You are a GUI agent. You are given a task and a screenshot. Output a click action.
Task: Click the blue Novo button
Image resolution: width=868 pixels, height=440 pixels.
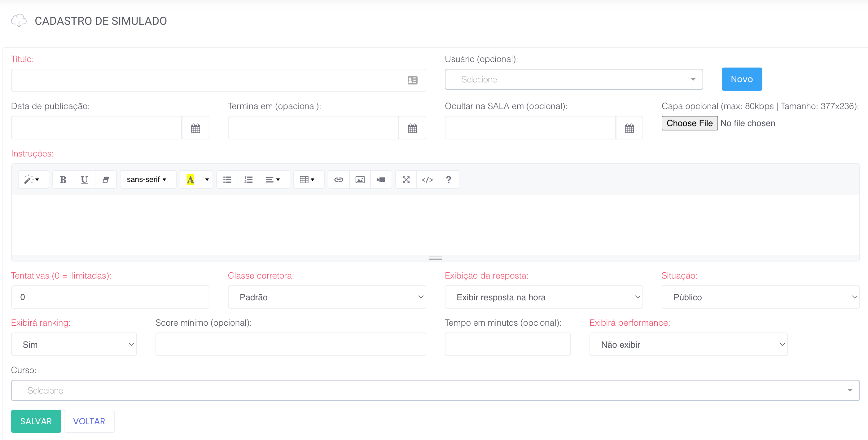741,79
